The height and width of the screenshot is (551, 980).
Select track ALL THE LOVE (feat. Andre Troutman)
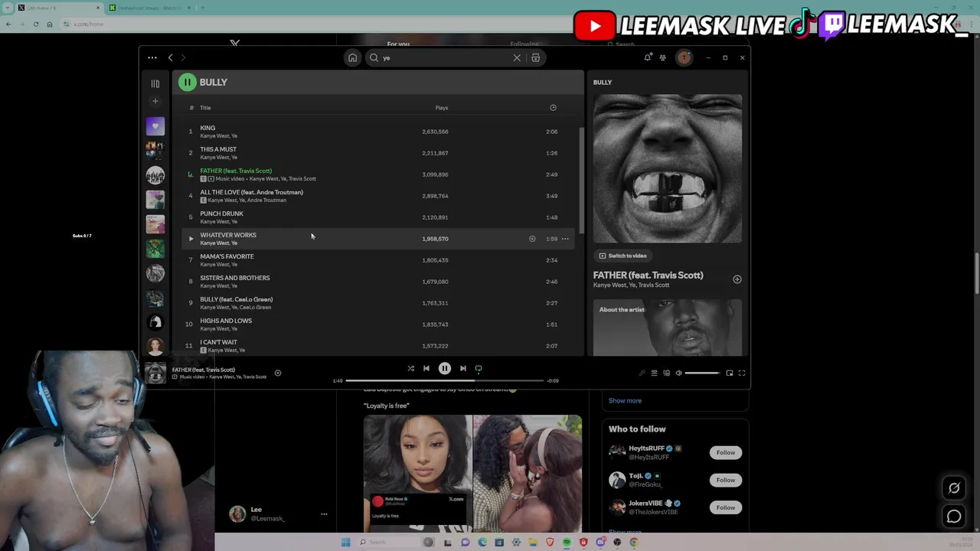(379, 196)
